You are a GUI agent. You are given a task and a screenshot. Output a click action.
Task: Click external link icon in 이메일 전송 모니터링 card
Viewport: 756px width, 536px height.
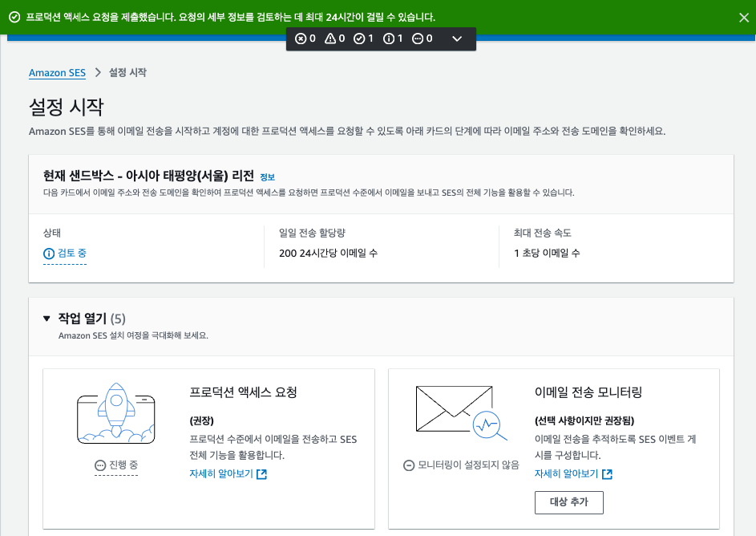point(607,474)
